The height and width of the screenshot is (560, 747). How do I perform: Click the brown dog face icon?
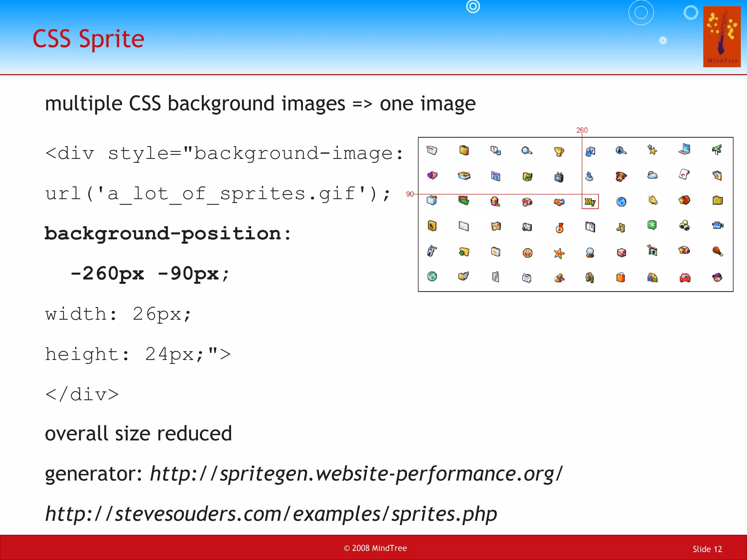621,176
